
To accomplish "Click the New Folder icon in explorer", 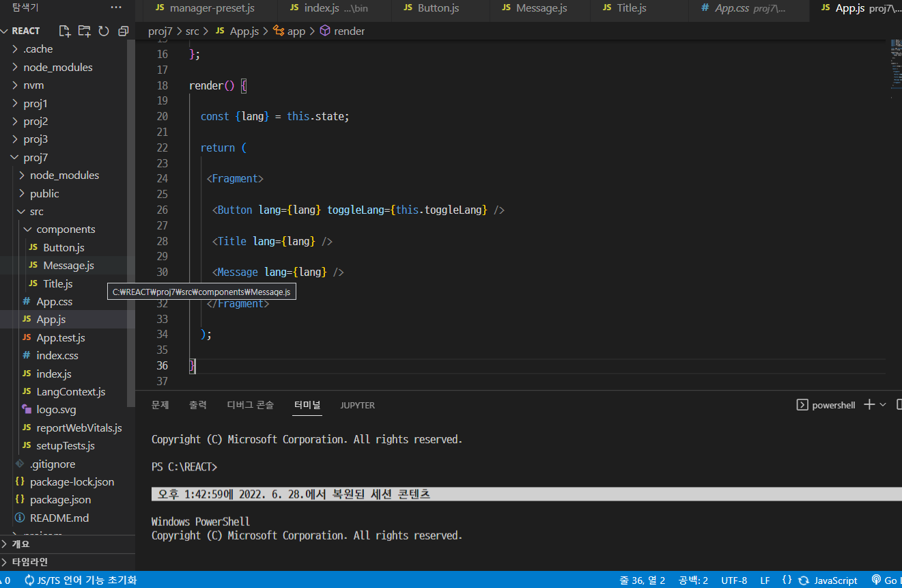I will click(84, 31).
